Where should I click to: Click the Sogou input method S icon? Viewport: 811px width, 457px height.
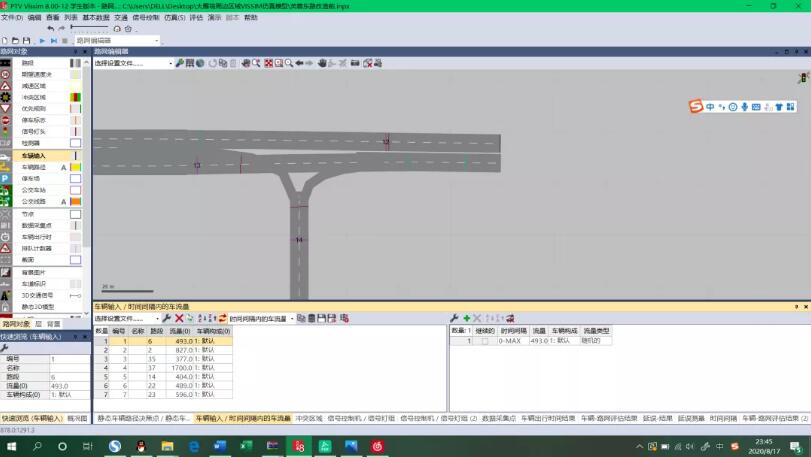click(x=696, y=106)
